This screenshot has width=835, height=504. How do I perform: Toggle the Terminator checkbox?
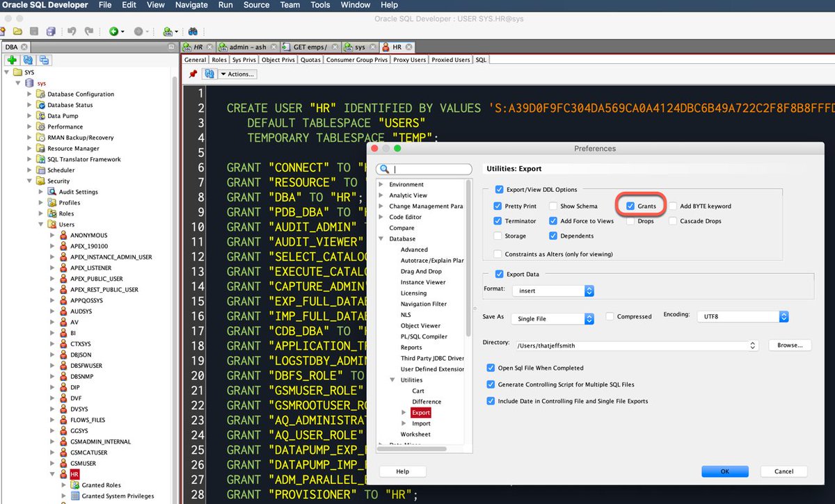coord(498,221)
